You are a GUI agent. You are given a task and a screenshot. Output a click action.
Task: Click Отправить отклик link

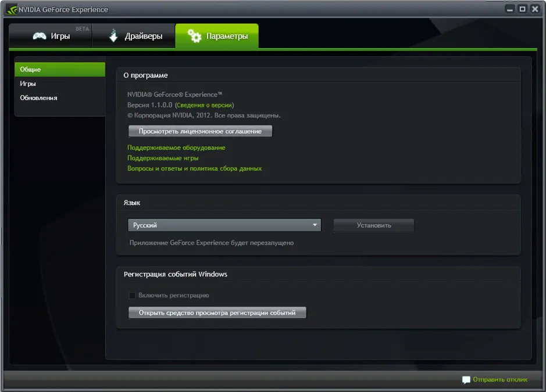[499, 379]
